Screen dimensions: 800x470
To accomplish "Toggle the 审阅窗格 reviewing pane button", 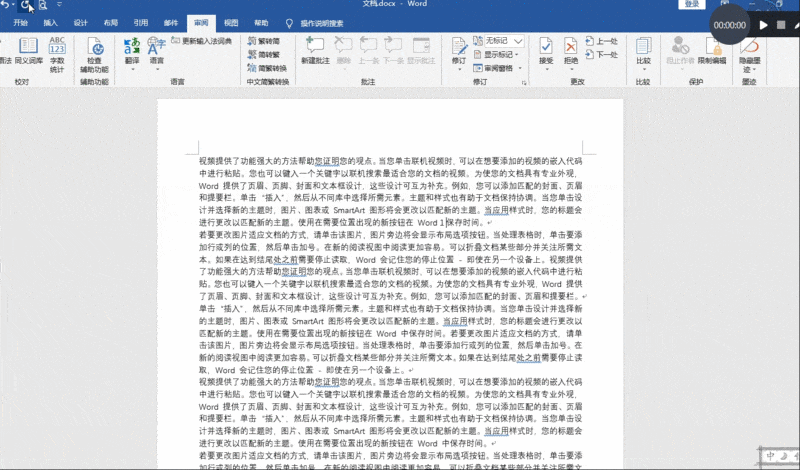I will point(493,68).
